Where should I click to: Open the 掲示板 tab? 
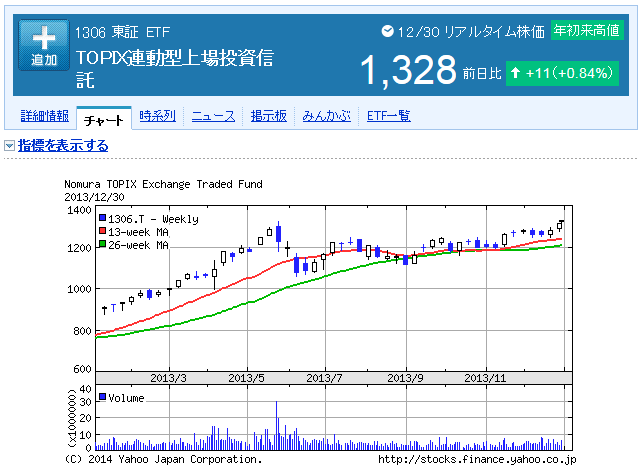pos(269,116)
